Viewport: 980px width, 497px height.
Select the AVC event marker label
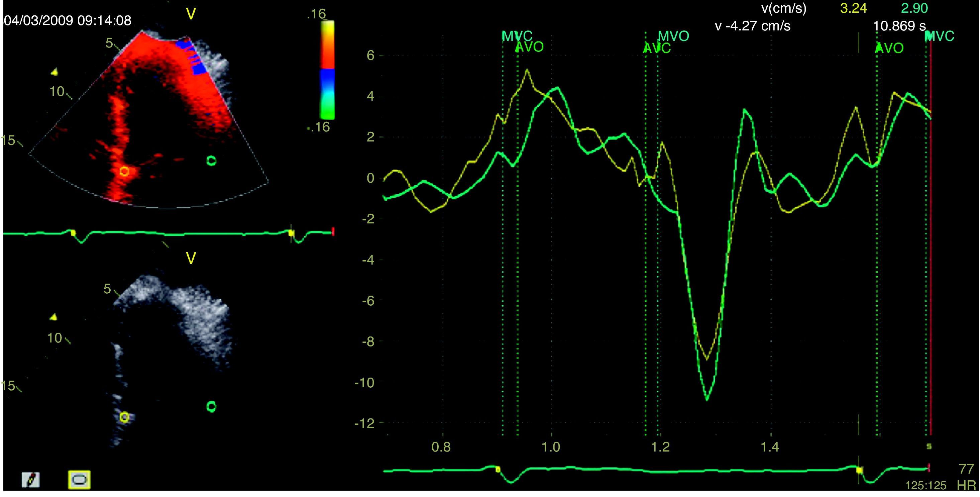tap(657, 48)
